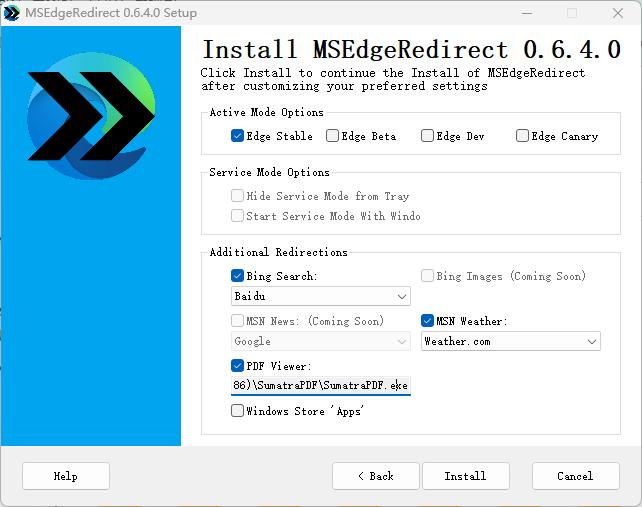Enable Windows Store 'Apps' checkbox
The width and height of the screenshot is (642, 507).
pos(237,410)
